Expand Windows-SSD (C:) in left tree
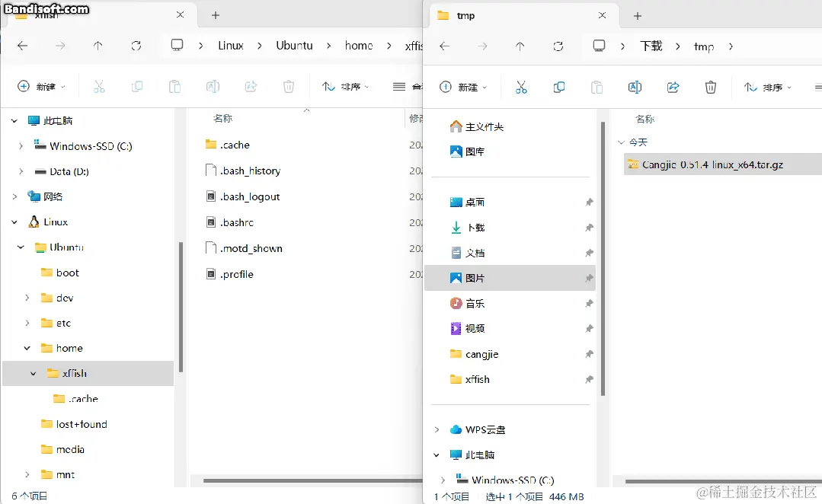The image size is (822, 504). tap(21, 146)
